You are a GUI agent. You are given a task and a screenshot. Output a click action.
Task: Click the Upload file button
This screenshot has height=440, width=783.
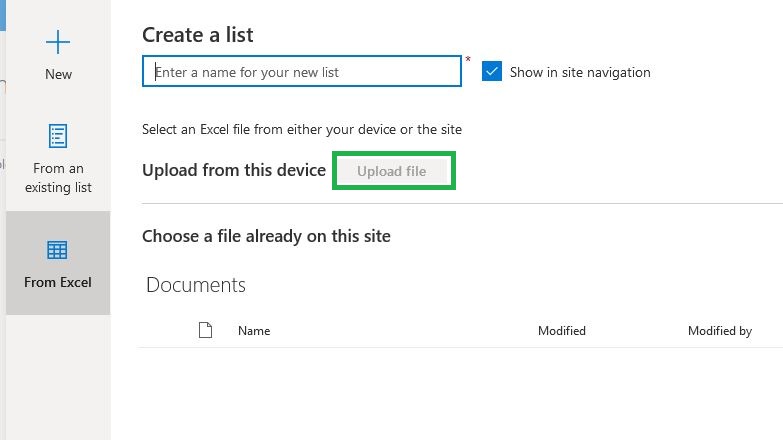(x=392, y=171)
